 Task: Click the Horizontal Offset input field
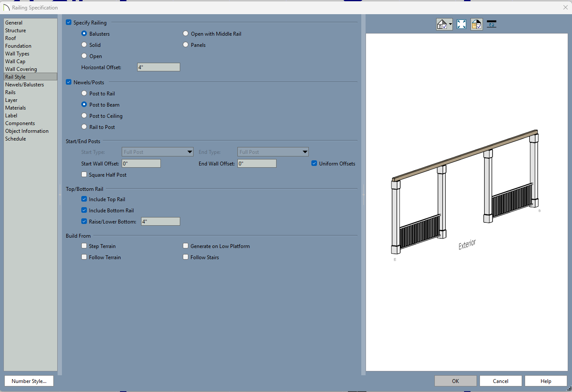click(x=159, y=67)
